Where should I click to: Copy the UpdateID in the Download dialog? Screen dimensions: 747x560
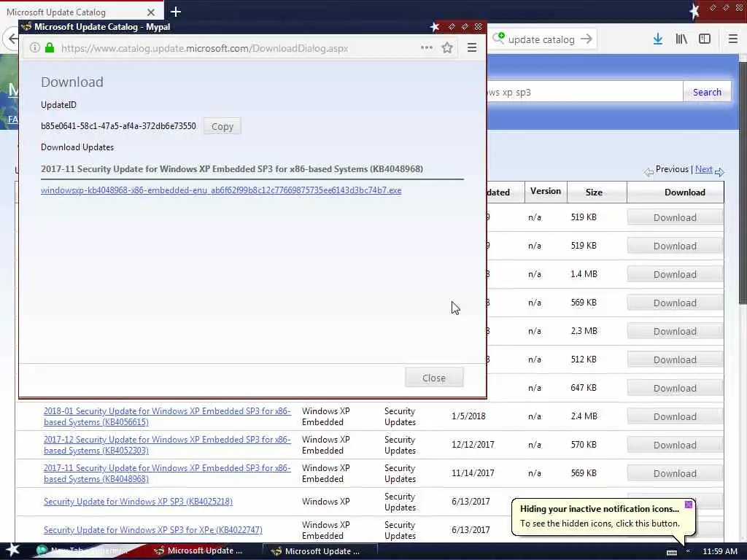tap(222, 127)
